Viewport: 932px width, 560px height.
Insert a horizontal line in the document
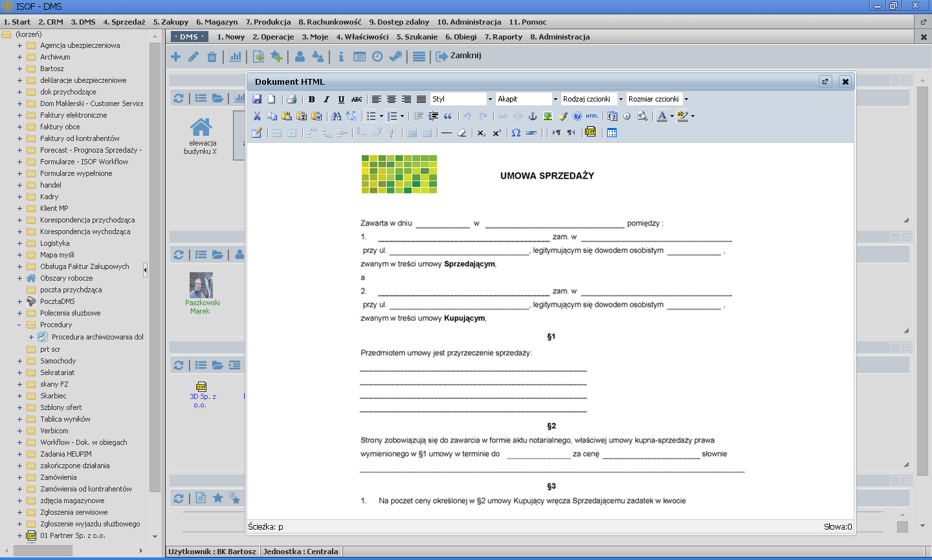(x=447, y=133)
